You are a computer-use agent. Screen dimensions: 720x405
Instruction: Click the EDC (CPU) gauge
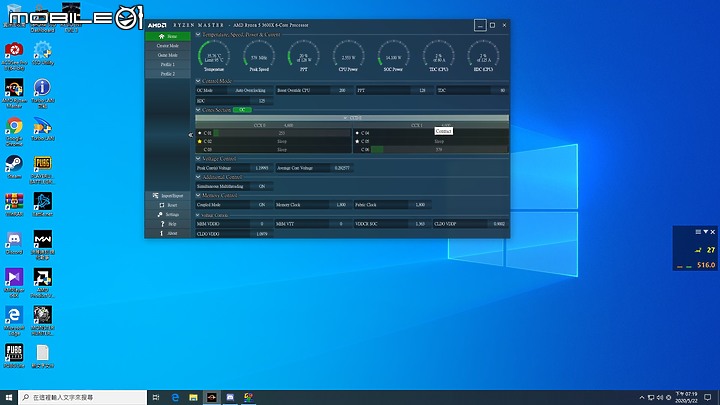pyautogui.click(x=483, y=56)
